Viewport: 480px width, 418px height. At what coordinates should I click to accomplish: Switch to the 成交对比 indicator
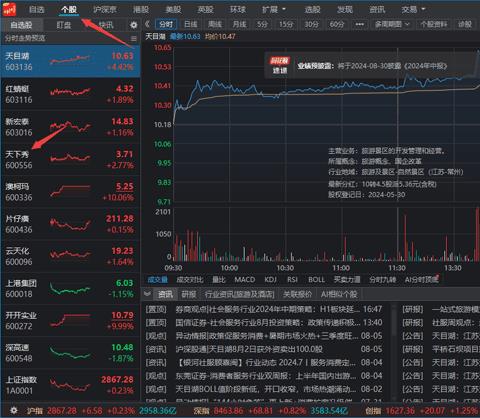(190, 280)
